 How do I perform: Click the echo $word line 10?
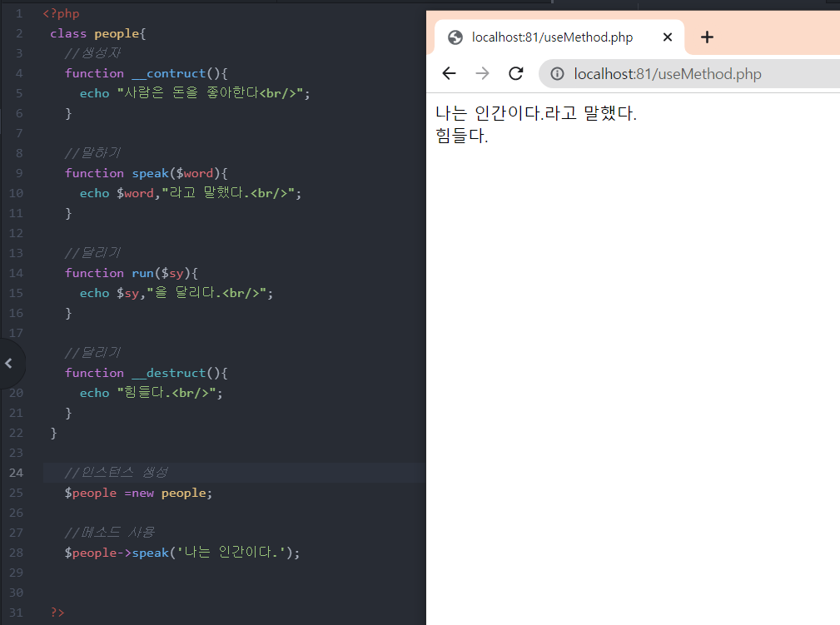pos(191,193)
